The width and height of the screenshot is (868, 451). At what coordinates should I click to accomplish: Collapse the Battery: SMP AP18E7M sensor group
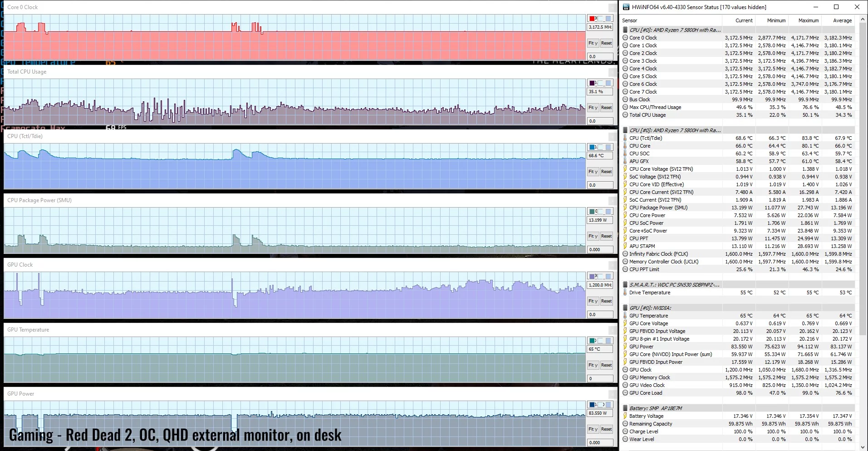click(625, 408)
